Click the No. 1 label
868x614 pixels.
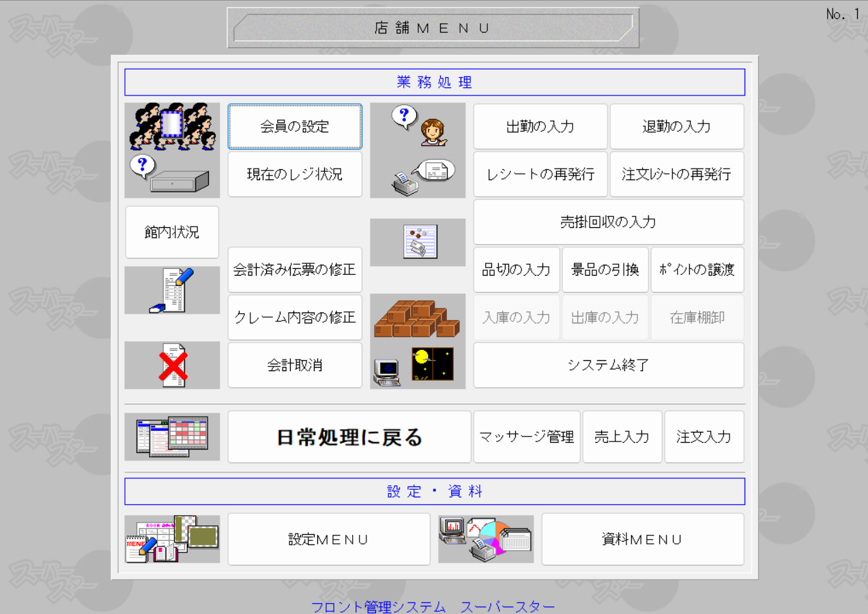tap(843, 14)
